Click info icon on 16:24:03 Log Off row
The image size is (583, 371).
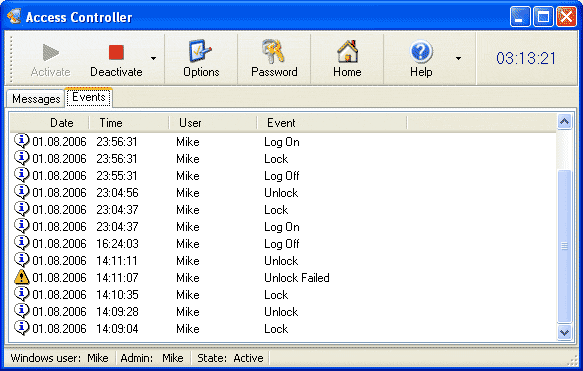tap(22, 243)
